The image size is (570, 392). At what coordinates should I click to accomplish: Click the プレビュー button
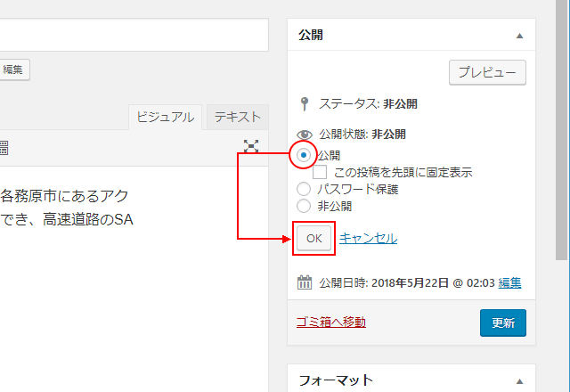coord(487,72)
